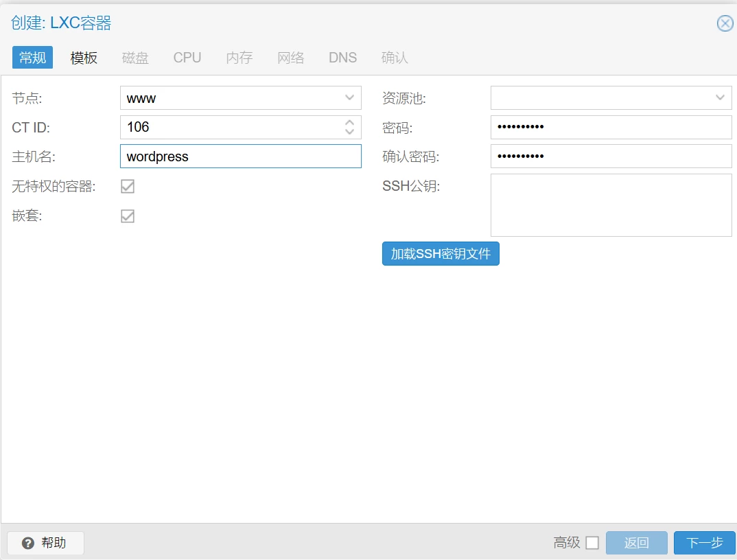
Task: Click the 下一步 next button
Action: tap(704, 543)
